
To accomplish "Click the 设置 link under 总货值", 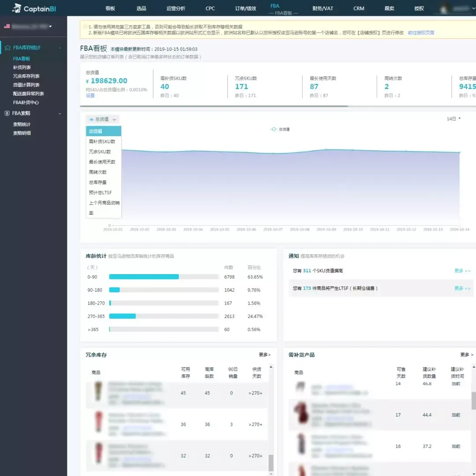I will pyautogui.click(x=90, y=95).
